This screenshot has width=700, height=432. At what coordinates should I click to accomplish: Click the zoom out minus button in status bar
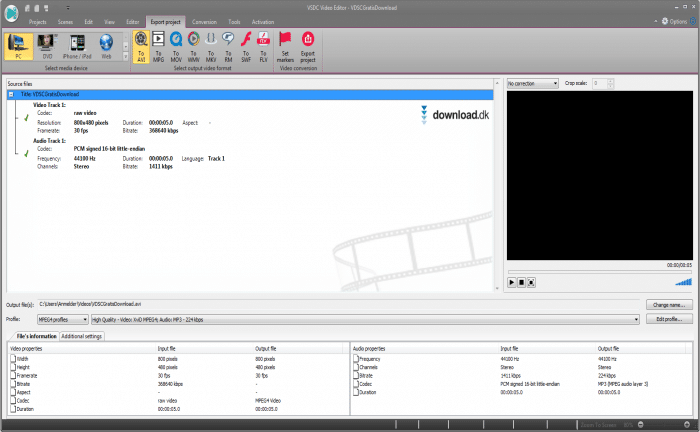[641, 424]
